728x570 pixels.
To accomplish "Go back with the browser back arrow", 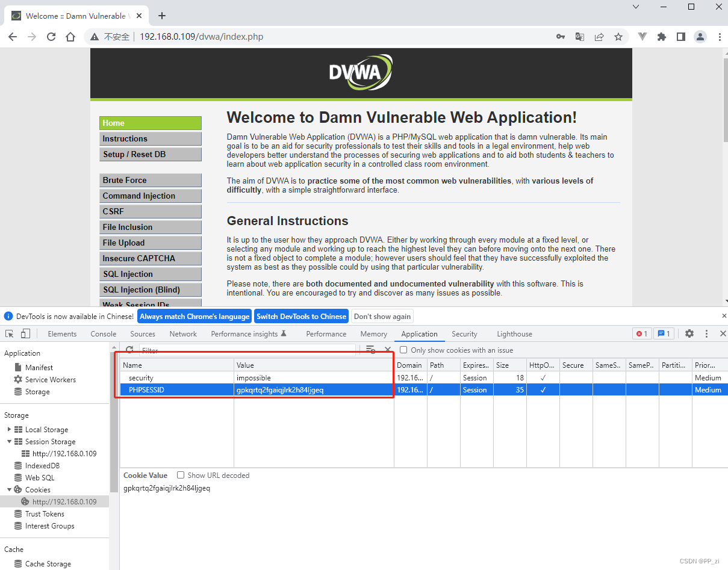I will (x=13, y=37).
